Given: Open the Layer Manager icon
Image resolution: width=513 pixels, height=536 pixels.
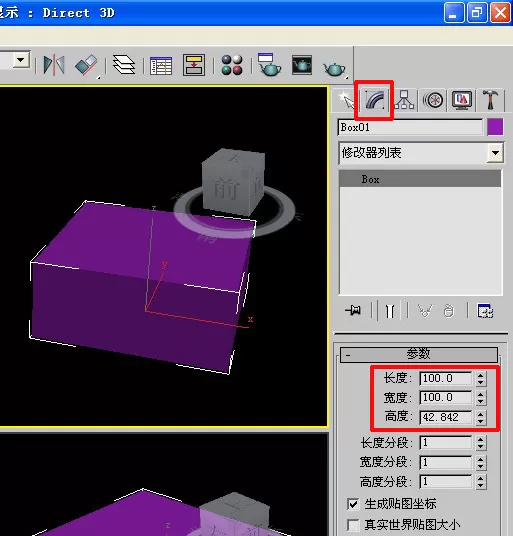Looking at the screenshot, I should 124,65.
